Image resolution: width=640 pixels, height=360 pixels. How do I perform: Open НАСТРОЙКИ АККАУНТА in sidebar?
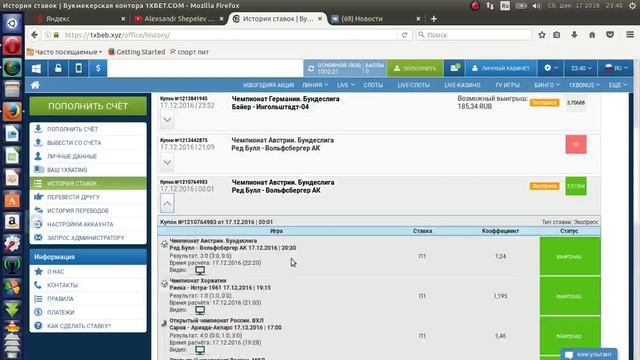click(x=88, y=224)
